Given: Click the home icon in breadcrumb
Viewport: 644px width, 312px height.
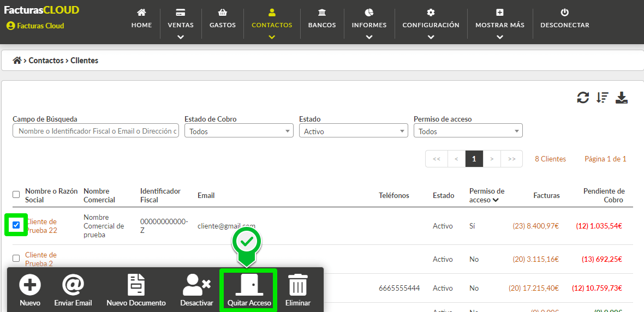Looking at the screenshot, I should pyautogui.click(x=17, y=61).
